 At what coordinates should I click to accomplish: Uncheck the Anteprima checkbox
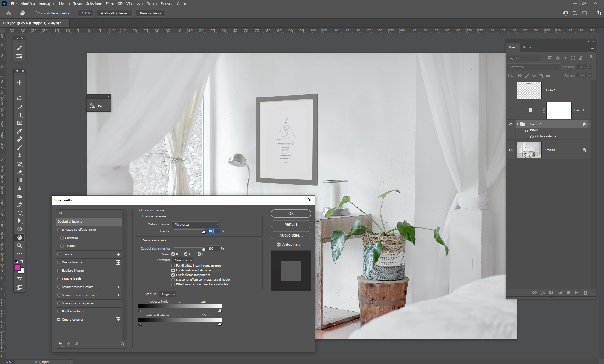pyautogui.click(x=278, y=245)
